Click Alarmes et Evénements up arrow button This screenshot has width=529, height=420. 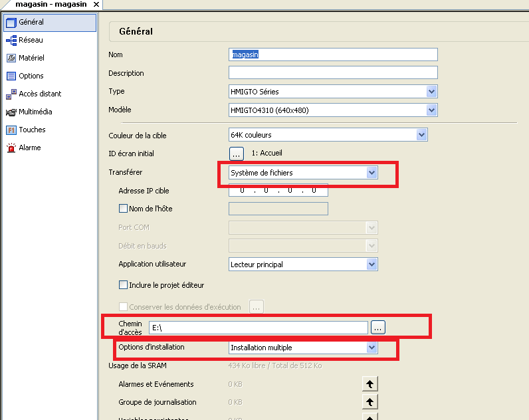coord(370,384)
